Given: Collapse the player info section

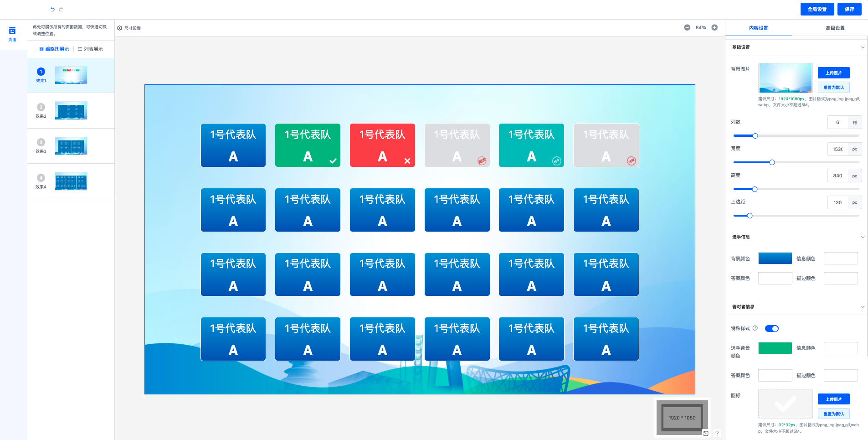Looking at the screenshot, I should pos(862,237).
